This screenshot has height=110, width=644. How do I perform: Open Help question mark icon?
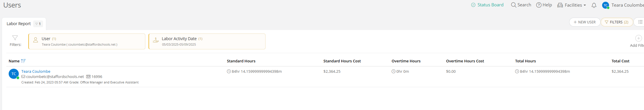[539, 5]
